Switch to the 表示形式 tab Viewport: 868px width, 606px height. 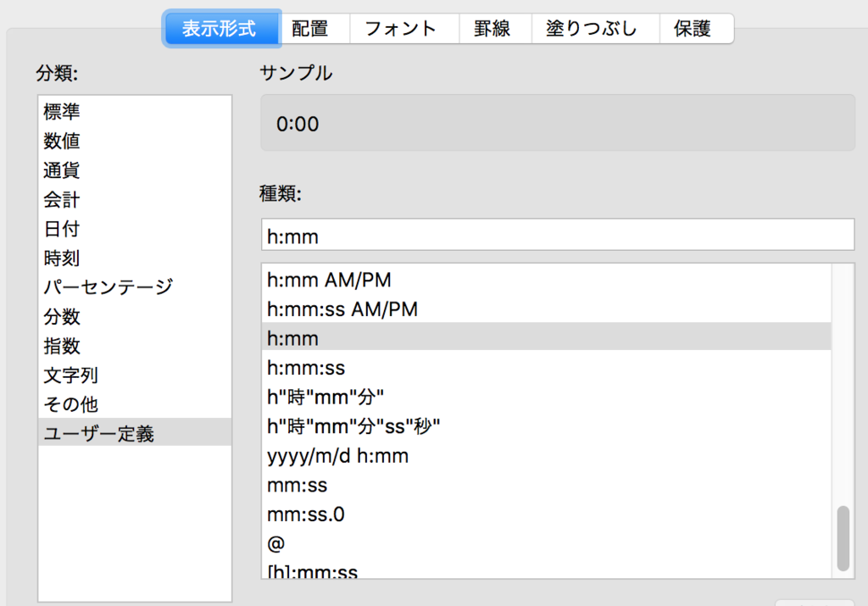(x=221, y=28)
